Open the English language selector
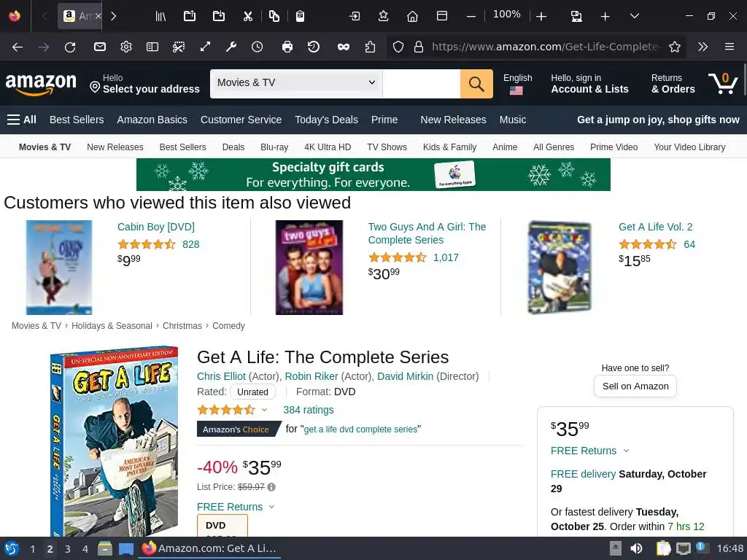The image size is (747, 560). [x=517, y=84]
